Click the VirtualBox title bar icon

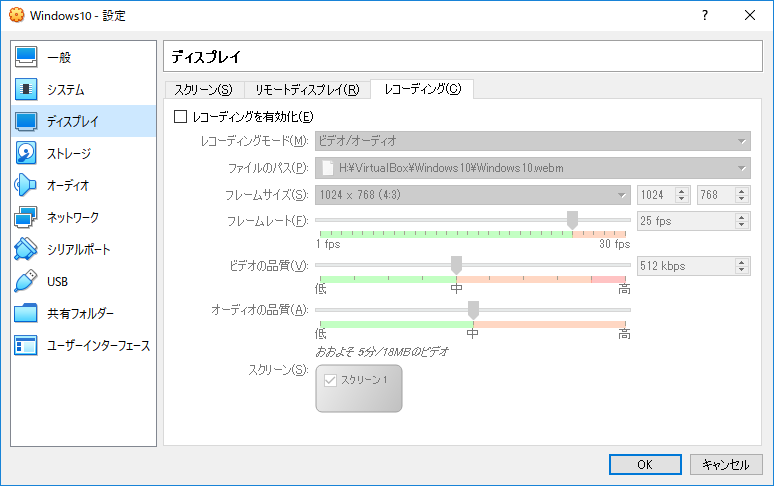tap(16, 15)
